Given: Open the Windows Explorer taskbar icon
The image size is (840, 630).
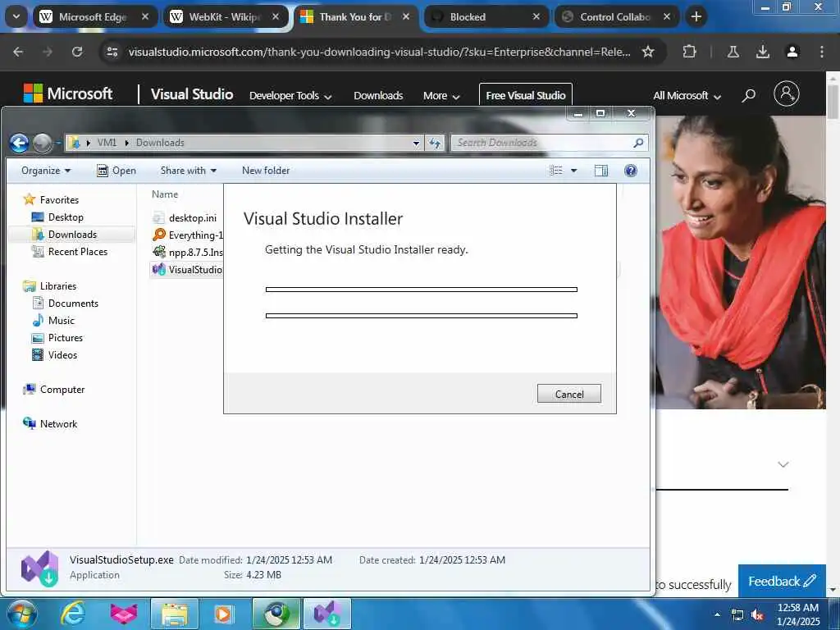Looking at the screenshot, I should [175, 614].
